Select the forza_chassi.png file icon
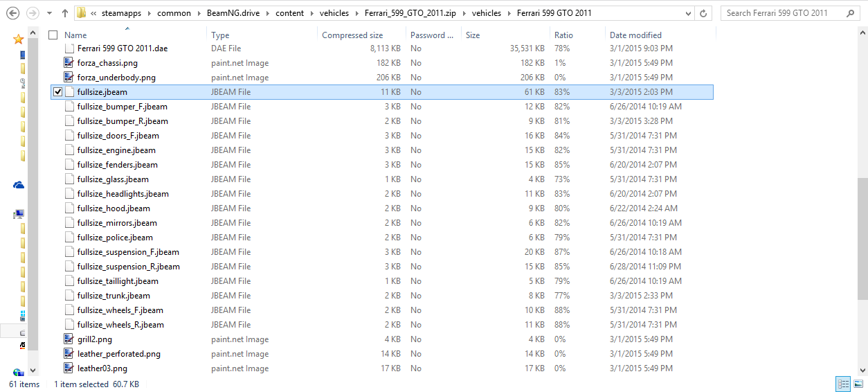 pos(69,63)
